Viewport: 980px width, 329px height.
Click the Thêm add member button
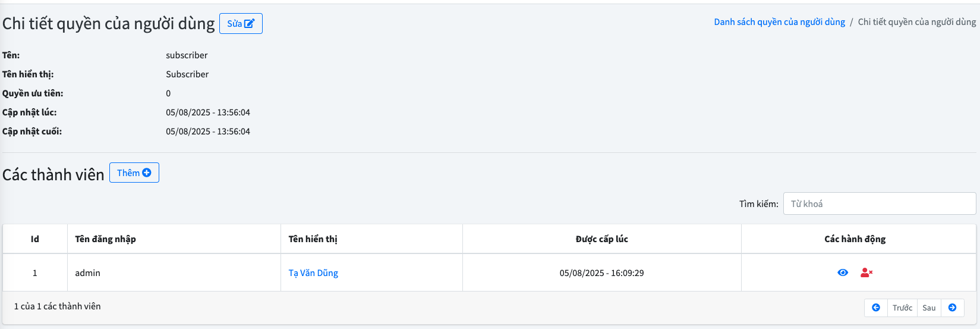point(134,173)
